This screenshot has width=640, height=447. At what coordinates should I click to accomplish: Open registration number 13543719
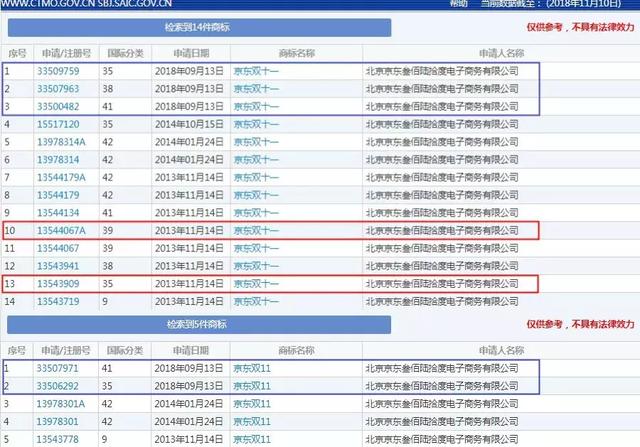click(x=58, y=301)
